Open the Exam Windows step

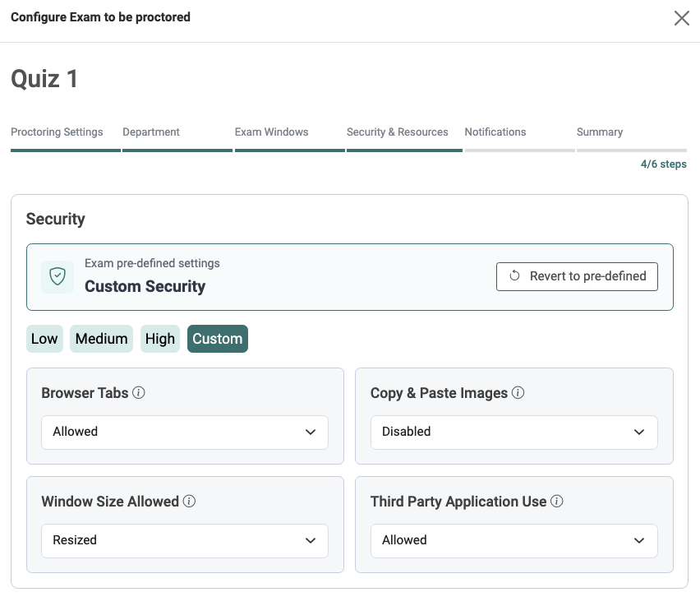(x=271, y=132)
